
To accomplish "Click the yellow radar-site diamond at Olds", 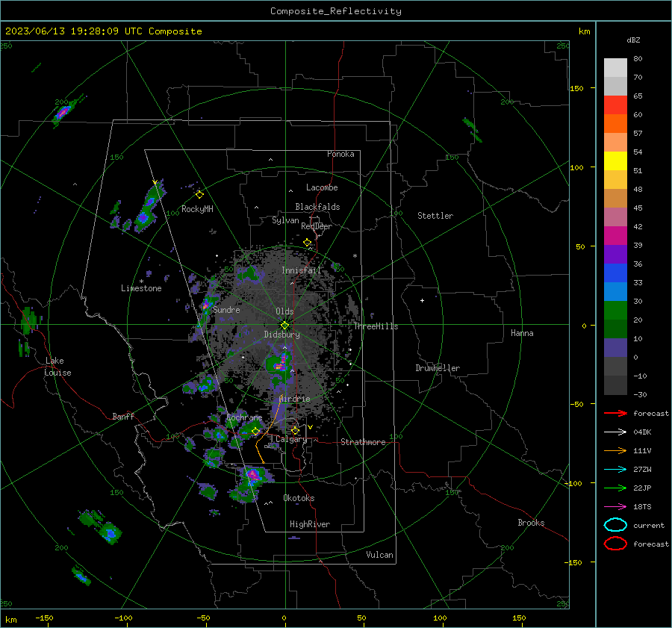I will click(x=284, y=326).
